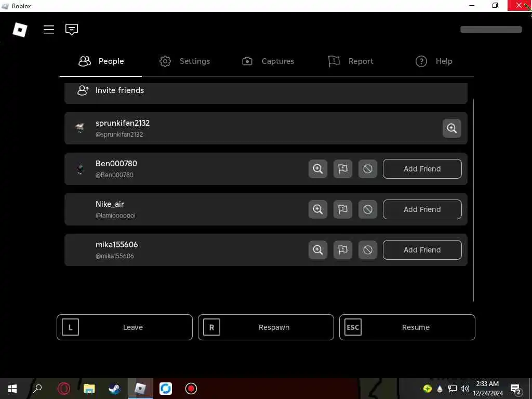532x399 pixels.
Task: Add Nike_air as a friend
Action: (x=422, y=209)
